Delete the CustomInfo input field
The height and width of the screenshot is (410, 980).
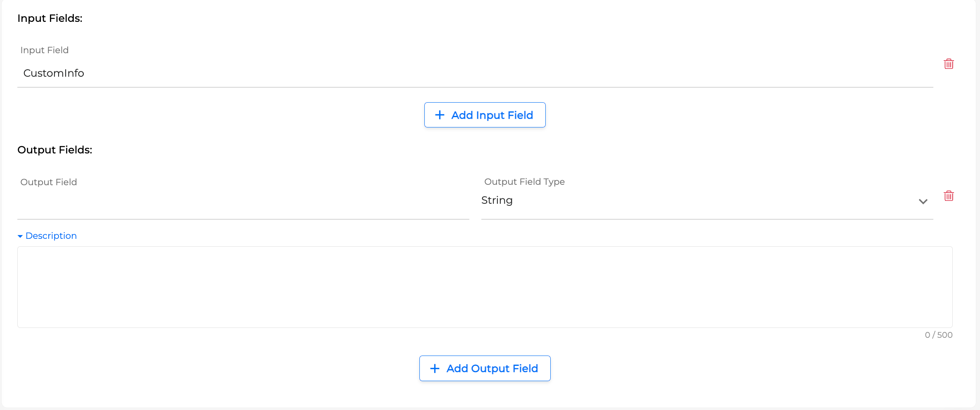pyautogui.click(x=949, y=64)
